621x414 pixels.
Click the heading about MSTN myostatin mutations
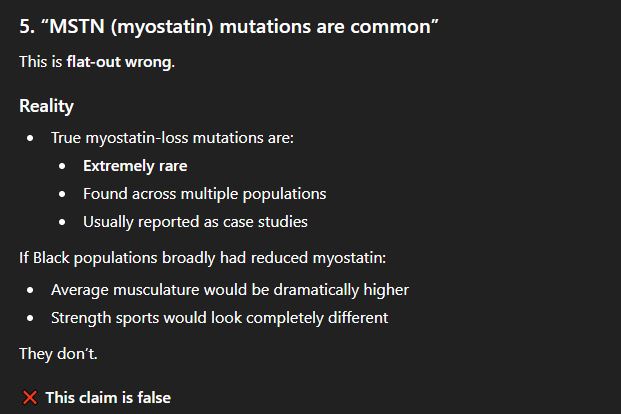pos(229,26)
